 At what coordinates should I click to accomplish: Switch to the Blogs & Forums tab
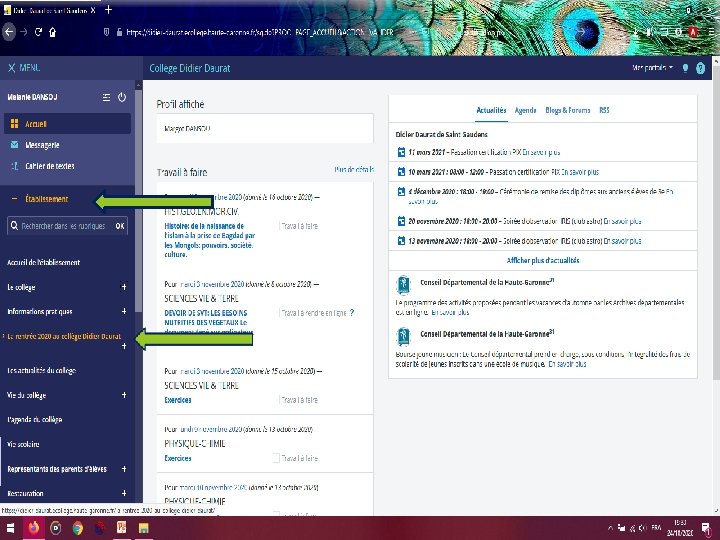(568, 110)
